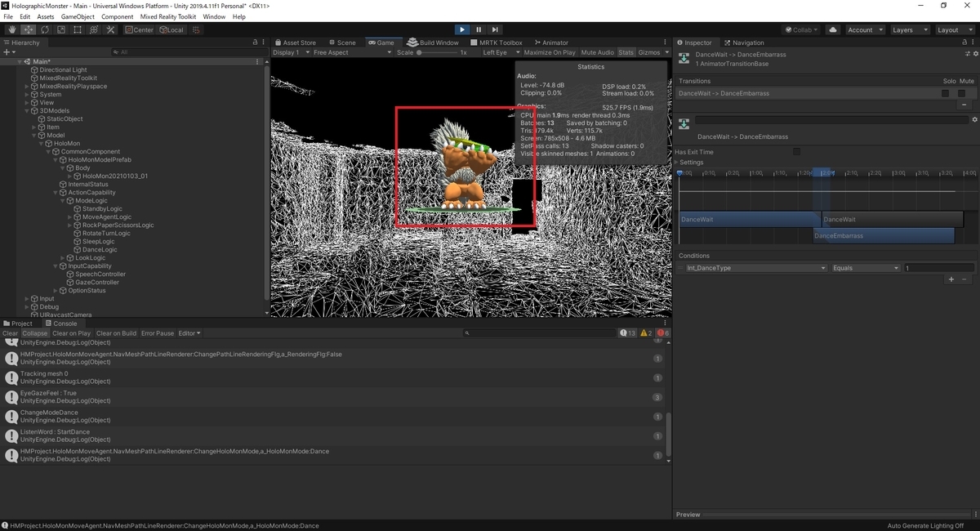Screen dimensions: 980x531
Task: Open the Free Aspect dropdown
Action: pyautogui.click(x=352, y=52)
